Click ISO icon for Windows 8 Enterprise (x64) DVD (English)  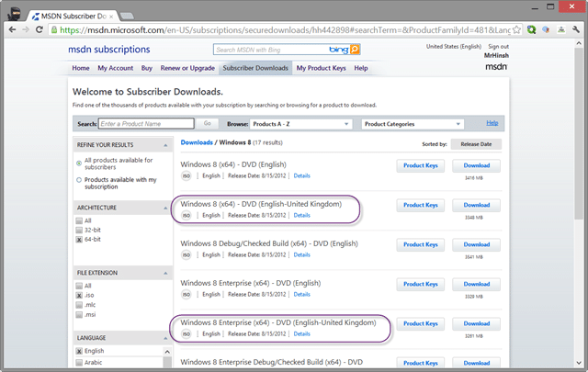[186, 294]
